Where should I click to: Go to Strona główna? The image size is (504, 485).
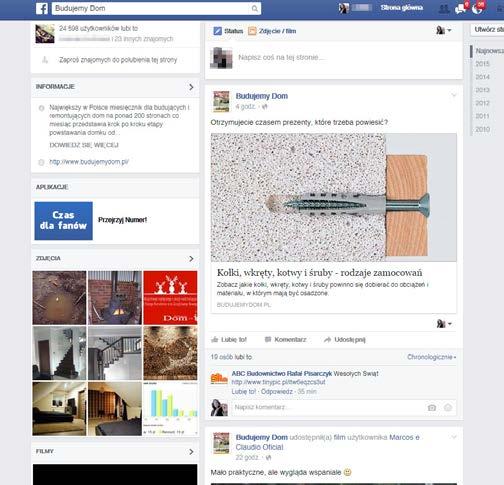[x=402, y=8]
